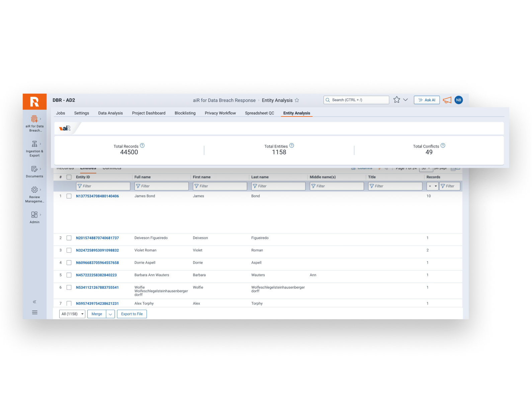Sort by Records column header
This screenshot has height=413, width=532.
433,177
